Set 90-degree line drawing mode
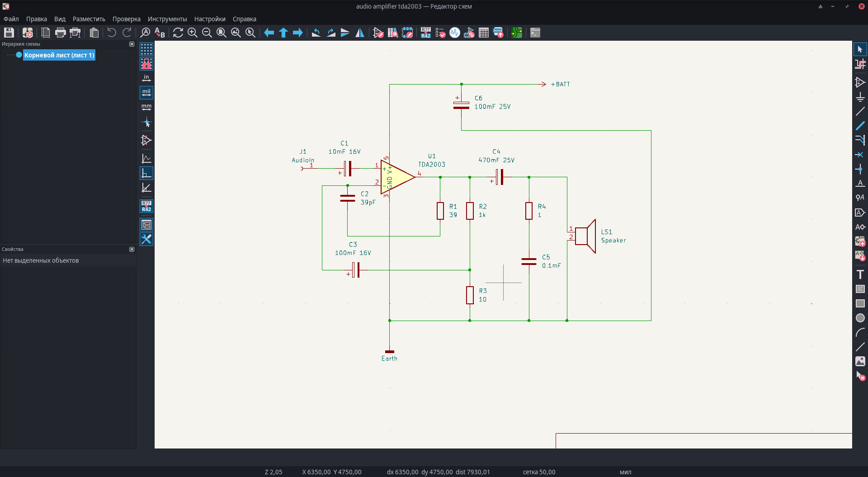 click(x=146, y=173)
